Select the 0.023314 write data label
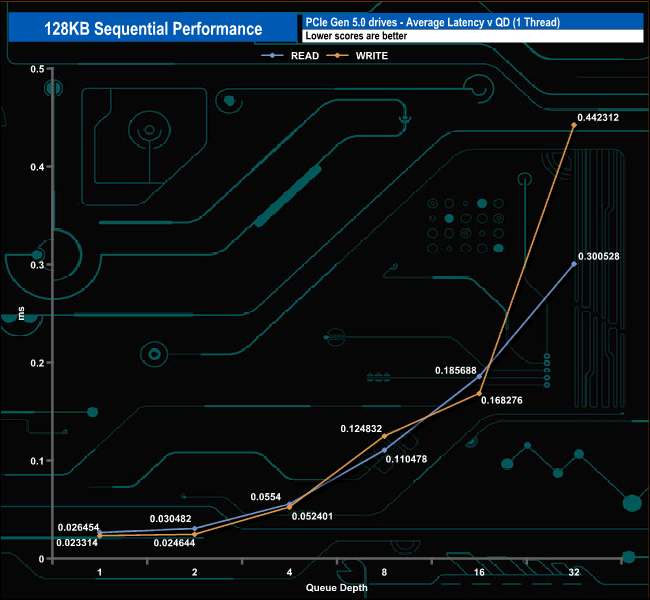650x600 pixels. pos(77,542)
